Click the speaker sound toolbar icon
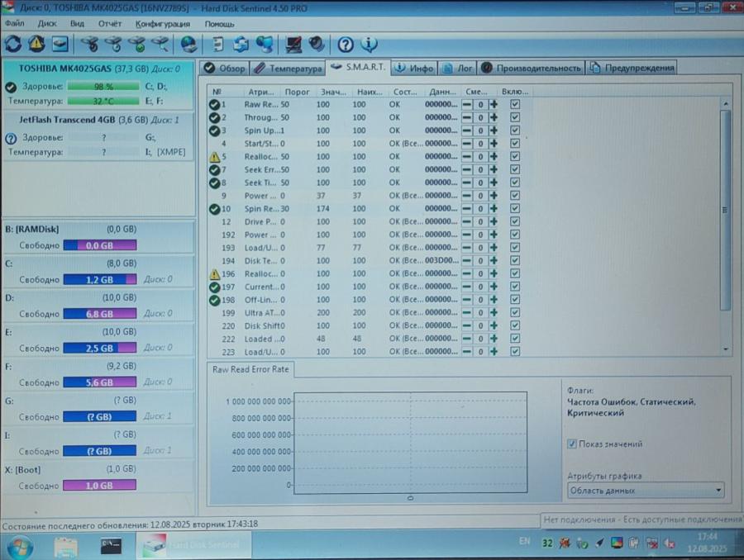 pyautogui.click(x=317, y=44)
